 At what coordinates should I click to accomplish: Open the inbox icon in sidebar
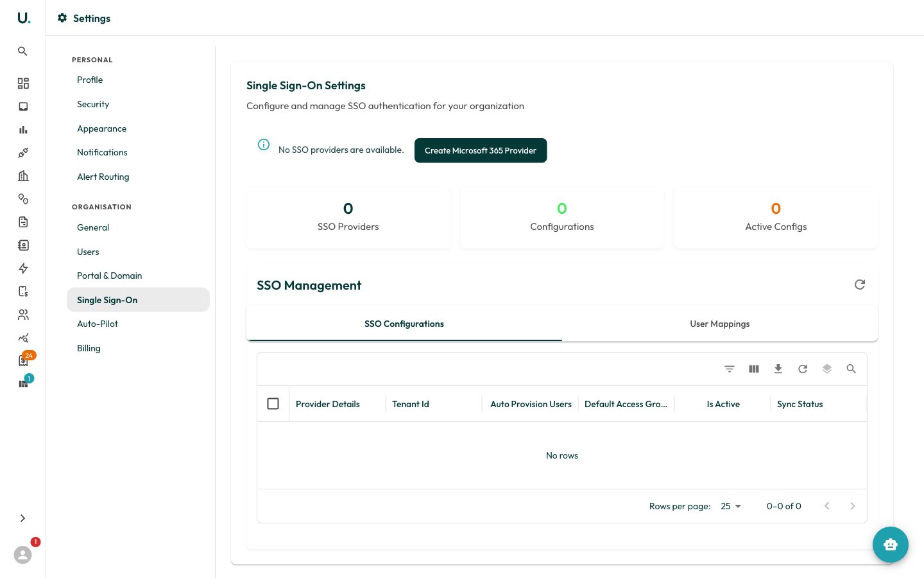[23, 107]
